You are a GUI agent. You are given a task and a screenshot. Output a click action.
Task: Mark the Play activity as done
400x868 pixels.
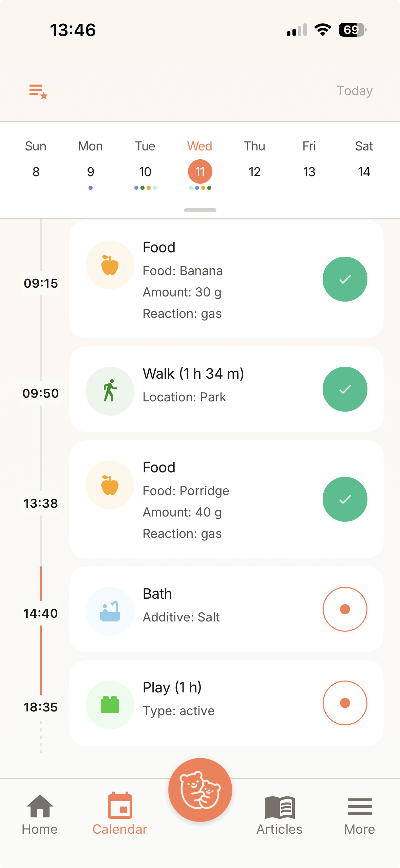click(x=345, y=703)
